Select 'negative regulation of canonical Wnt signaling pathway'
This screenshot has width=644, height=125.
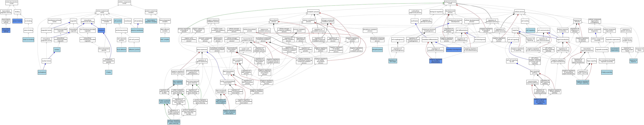pos(540,102)
